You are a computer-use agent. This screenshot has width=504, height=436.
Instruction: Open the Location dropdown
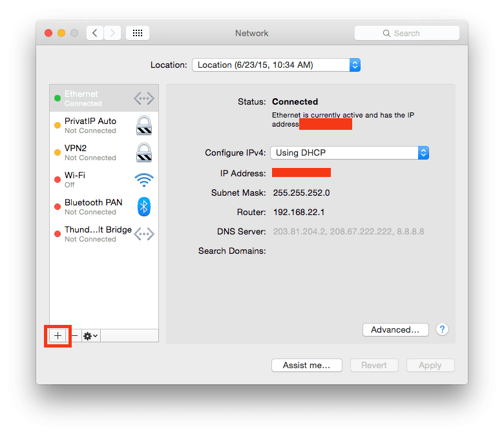point(276,65)
